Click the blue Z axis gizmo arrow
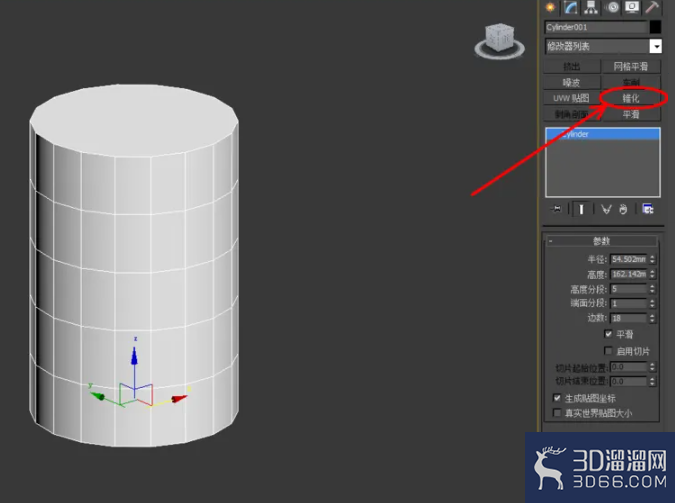Screen dimensions: 675x503 click(x=134, y=355)
